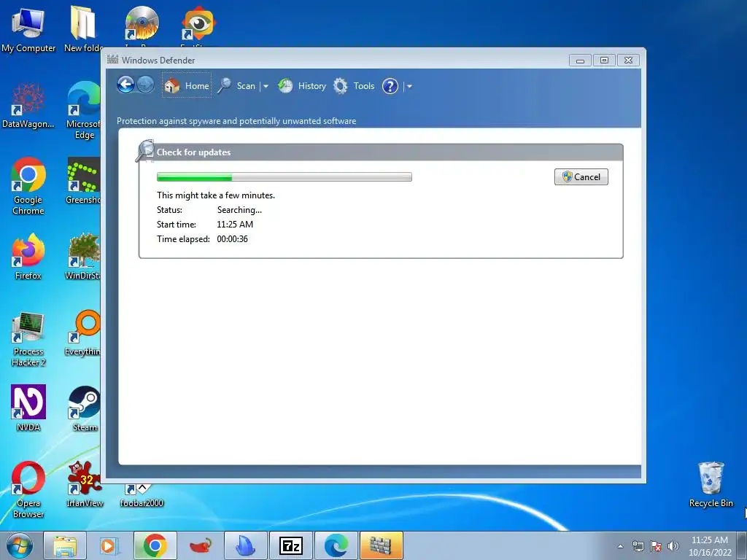Open 7-Zip from the taskbar
This screenshot has height=560, width=747.
(290, 545)
